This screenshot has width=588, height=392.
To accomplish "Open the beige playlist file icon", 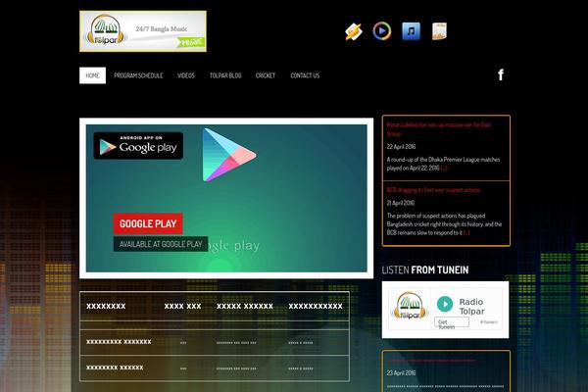I will [439, 31].
